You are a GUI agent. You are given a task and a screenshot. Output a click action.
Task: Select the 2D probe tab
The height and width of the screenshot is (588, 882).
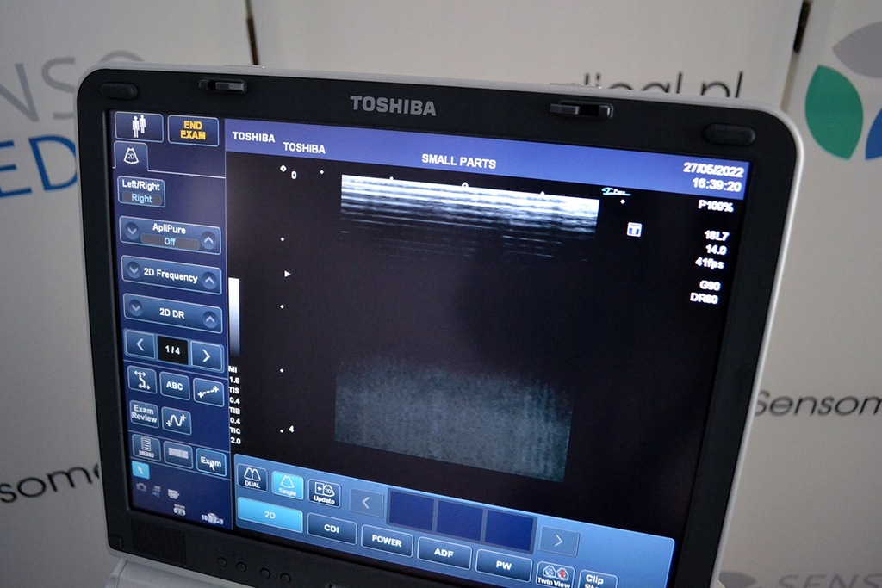pos(131,156)
